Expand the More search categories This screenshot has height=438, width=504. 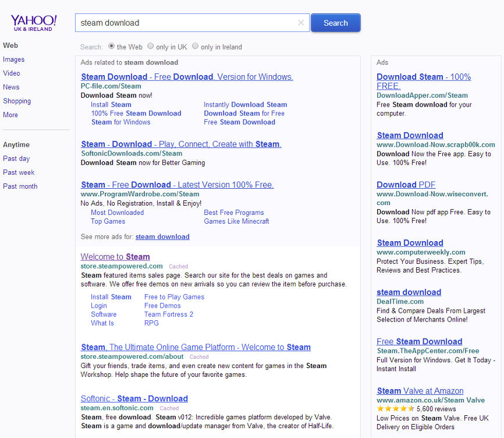10,115
